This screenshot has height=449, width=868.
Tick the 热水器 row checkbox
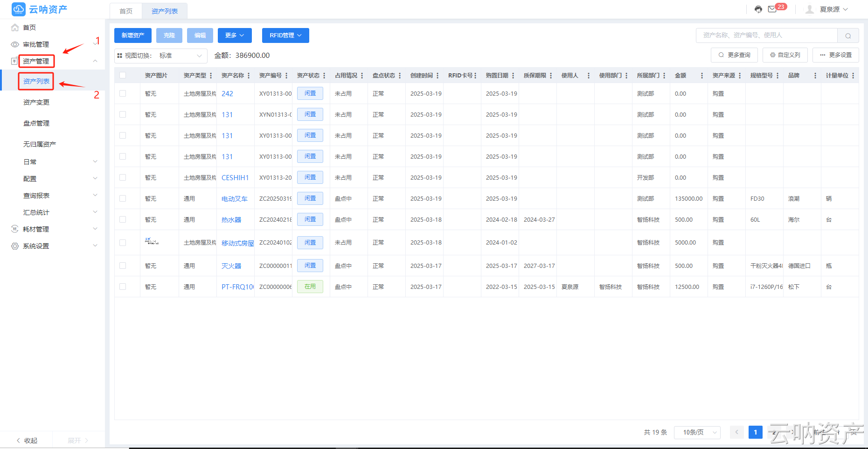(123, 219)
